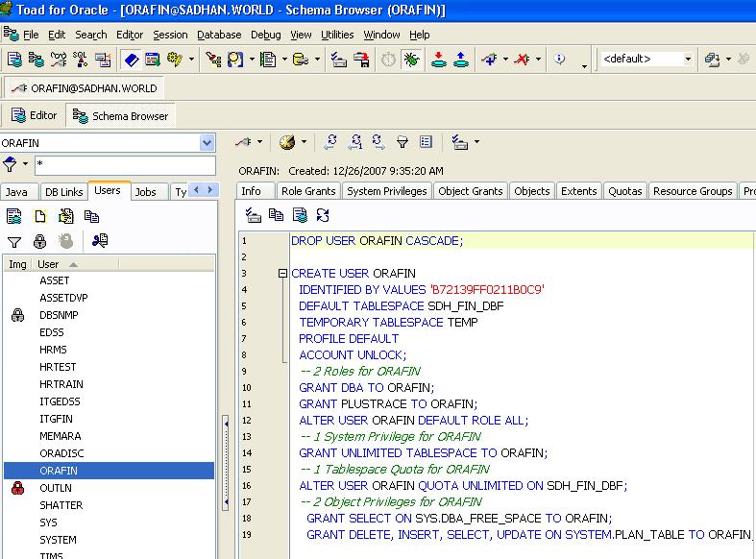Click refresh icon above the script
The height and width of the screenshot is (559, 756).
323,215
